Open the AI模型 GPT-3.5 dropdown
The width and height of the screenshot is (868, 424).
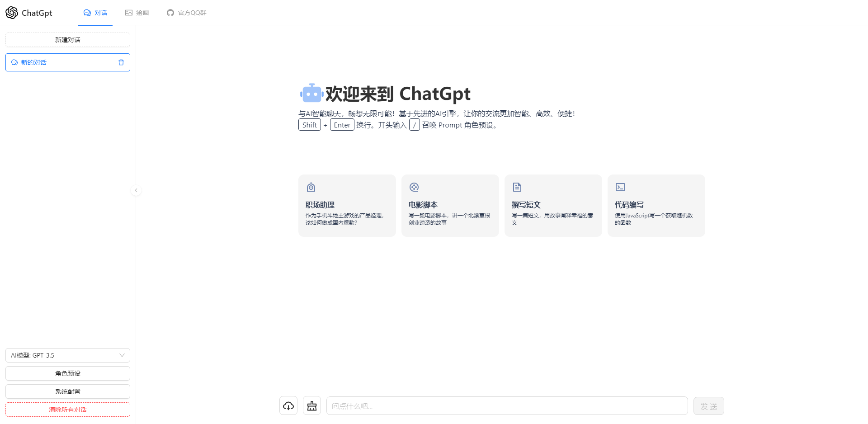pos(67,355)
